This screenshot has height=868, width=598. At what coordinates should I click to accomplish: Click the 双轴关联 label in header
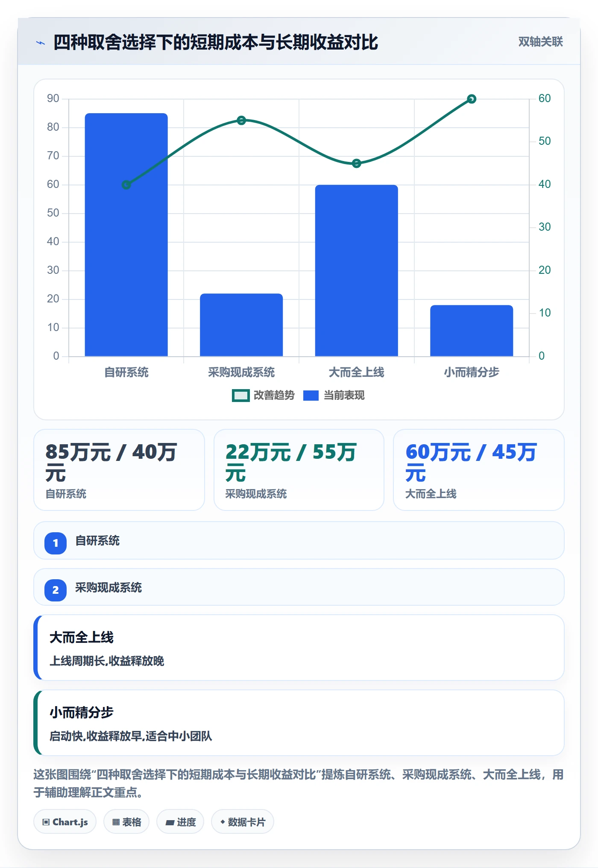pos(540,42)
